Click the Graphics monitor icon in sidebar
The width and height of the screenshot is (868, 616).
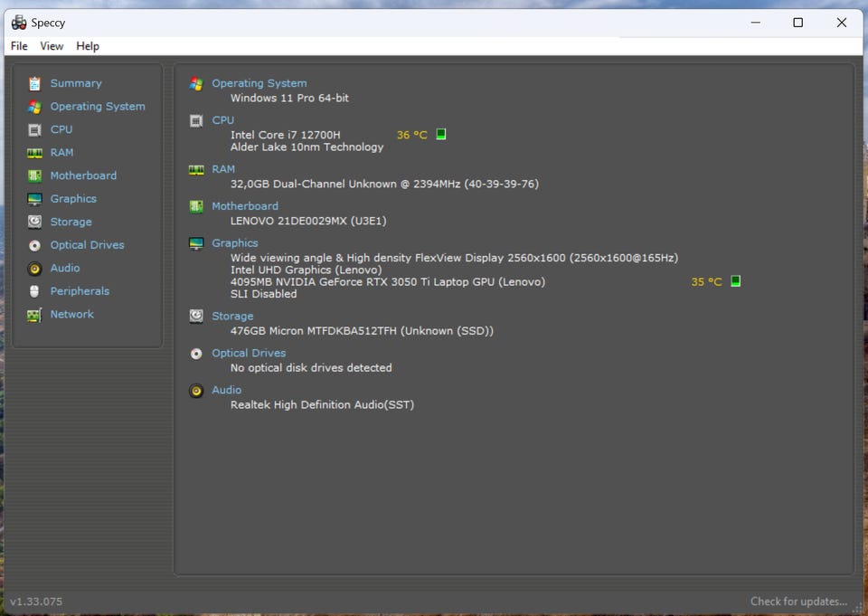(x=34, y=199)
